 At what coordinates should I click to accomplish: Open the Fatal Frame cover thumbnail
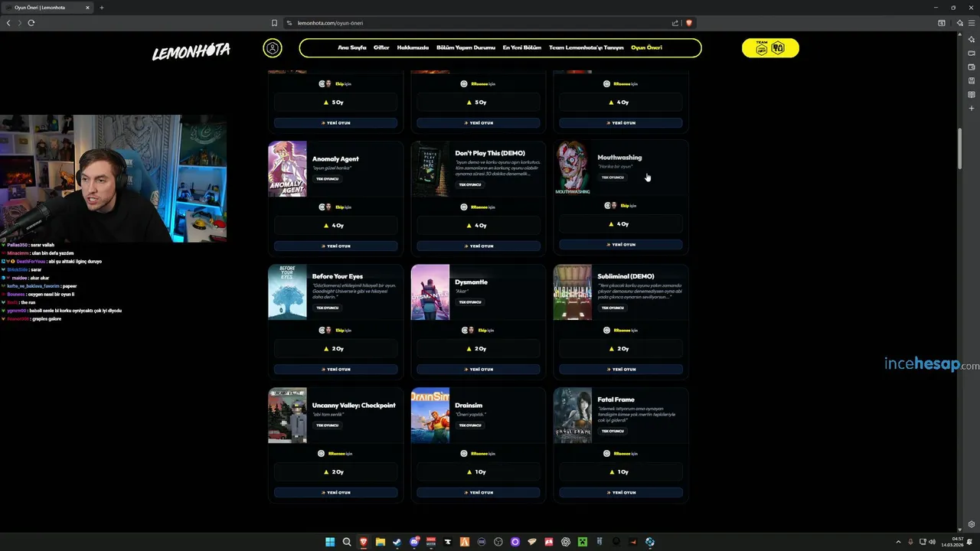[x=573, y=416]
